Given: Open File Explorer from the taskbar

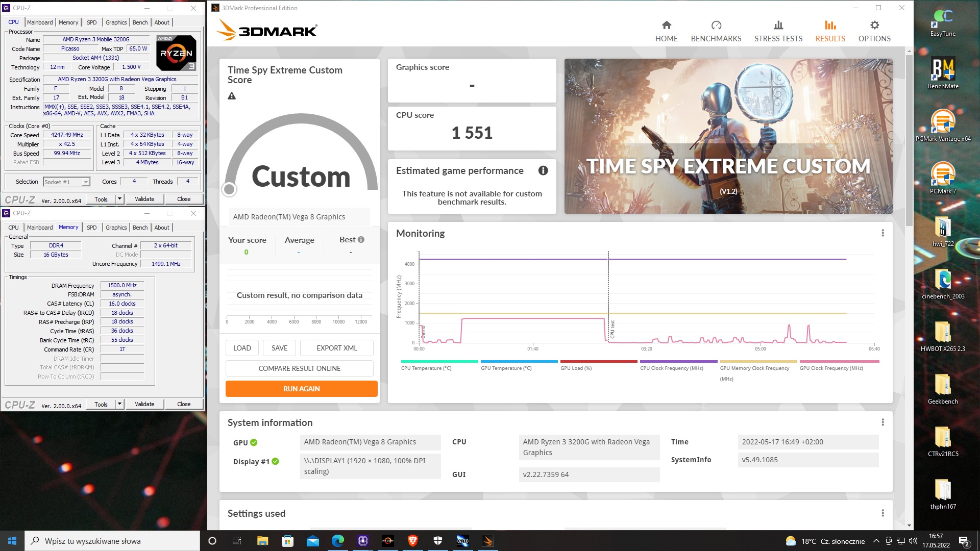Looking at the screenshot, I should (262, 541).
